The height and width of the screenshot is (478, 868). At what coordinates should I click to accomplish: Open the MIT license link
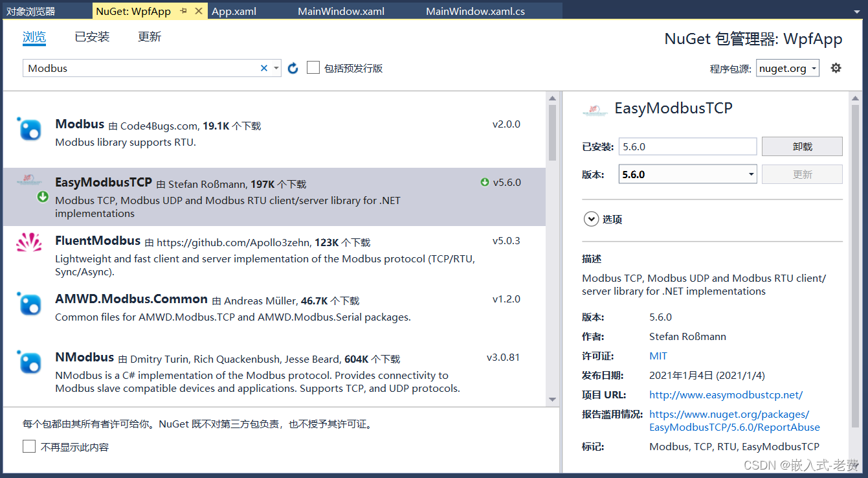658,356
